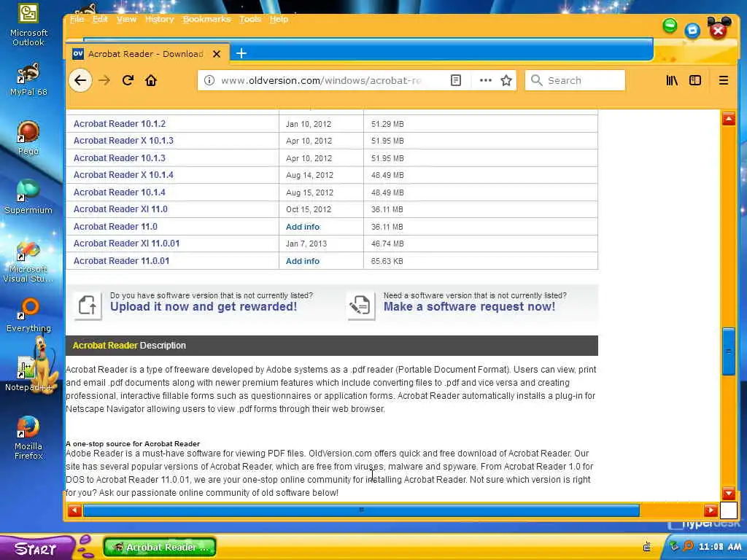This screenshot has height=560, width=747.
Task: Click the vertical scrollbar down arrow
Action: coord(729,493)
